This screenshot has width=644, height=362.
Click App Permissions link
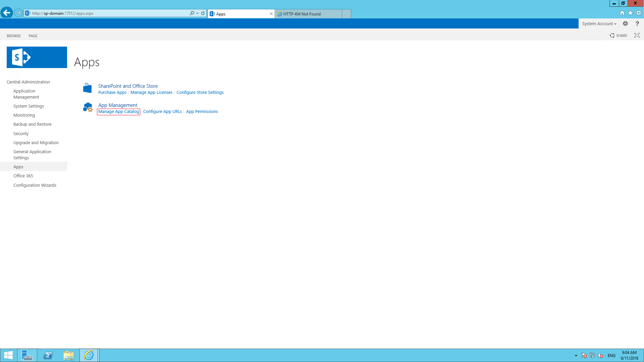(202, 112)
